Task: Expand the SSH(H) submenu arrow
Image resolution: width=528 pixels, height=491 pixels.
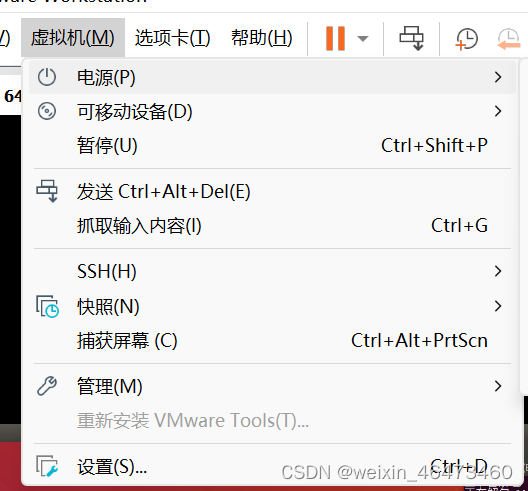Action: tap(498, 271)
